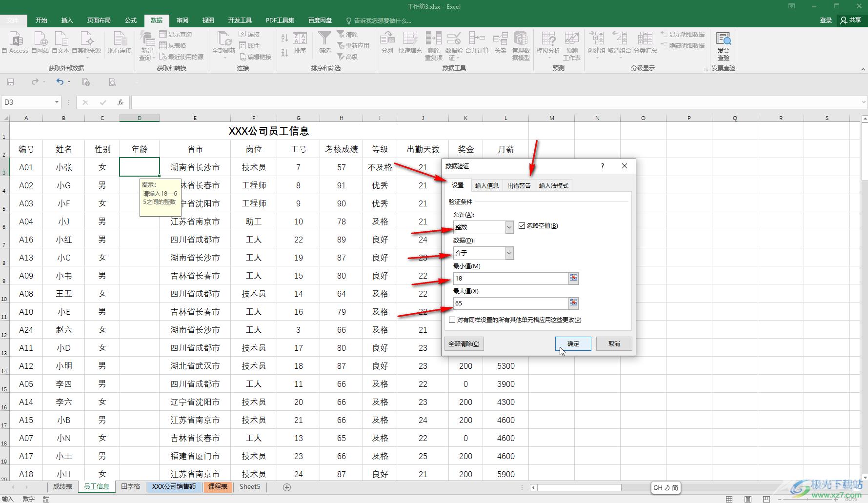The width and height of the screenshot is (868, 503).
Task: Click cell containing 小张
Action: [x=63, y=167]
